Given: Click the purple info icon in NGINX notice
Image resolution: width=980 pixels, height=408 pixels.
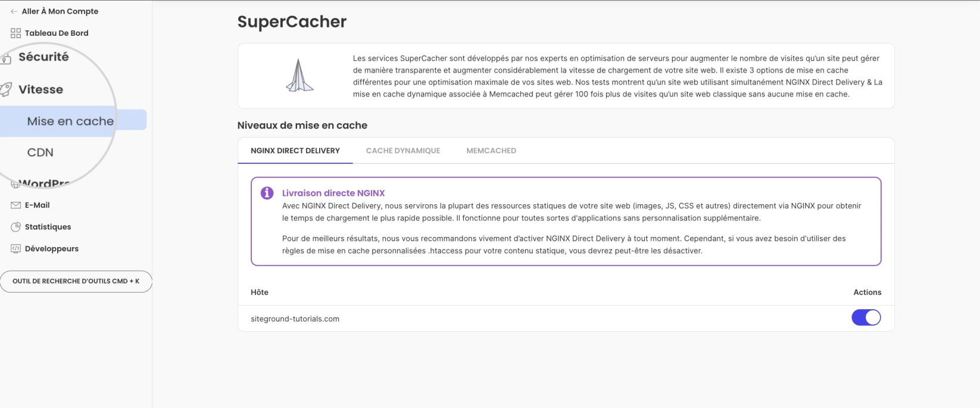Looking at the screenshot, I should 267,193.
